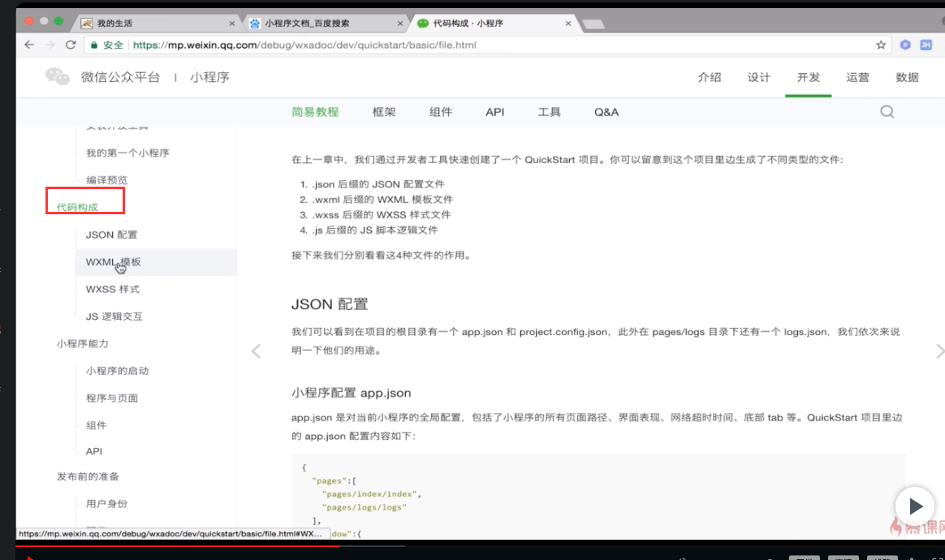Screen dimensions: 945x560
Task: Open the 数据 top navigation item
Action: click(907, 77)
